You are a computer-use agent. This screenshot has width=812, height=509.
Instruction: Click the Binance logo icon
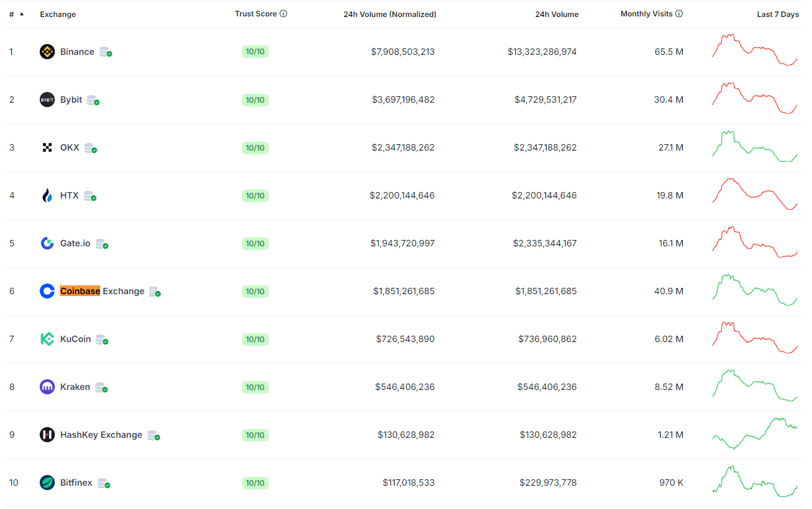tap(47, 52)
